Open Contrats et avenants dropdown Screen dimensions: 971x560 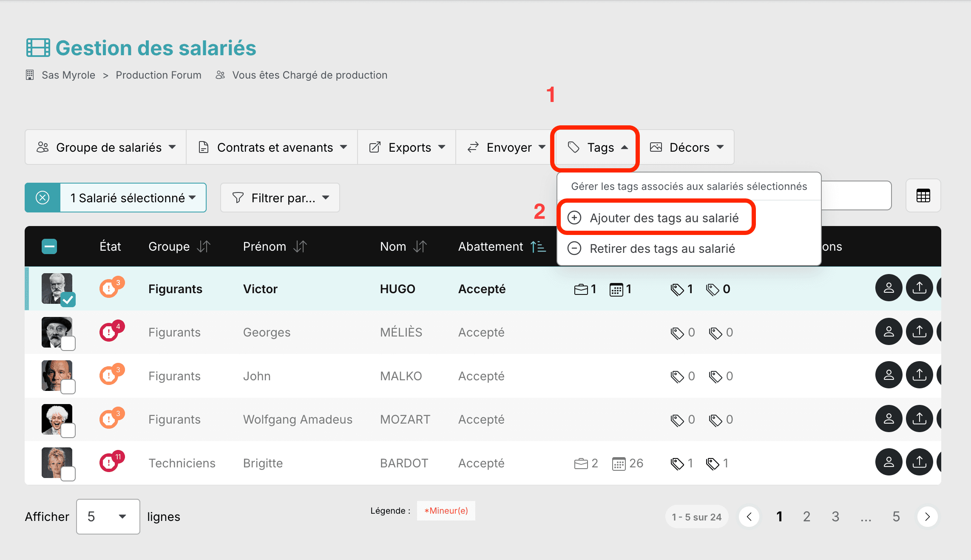272,147
